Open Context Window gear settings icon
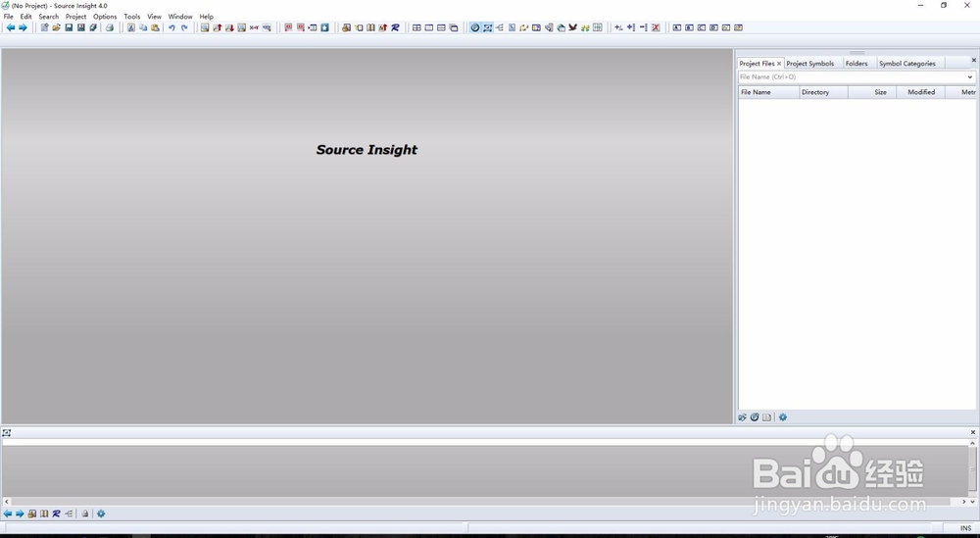 coord(101,514)
